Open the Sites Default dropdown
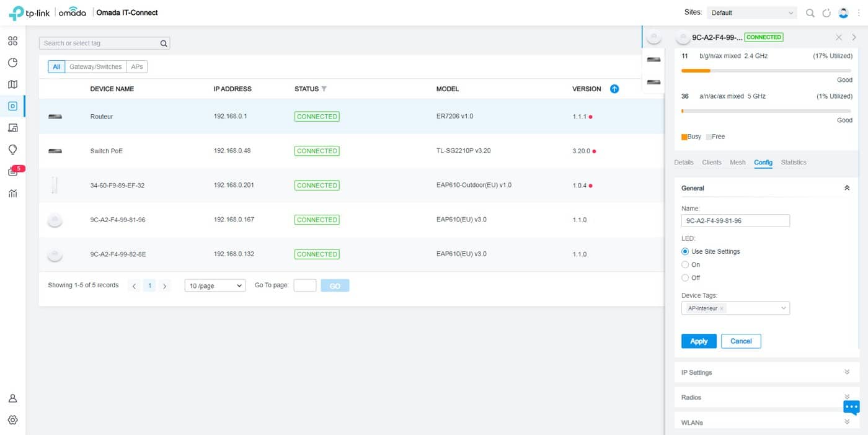Screen dimensions: 868x435 pyautogui.click(x=752, y=12)
